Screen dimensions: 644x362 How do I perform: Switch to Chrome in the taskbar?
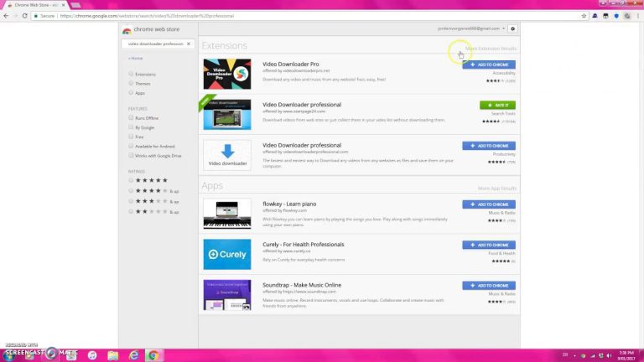pyautogui.click(x=153, y=355)
